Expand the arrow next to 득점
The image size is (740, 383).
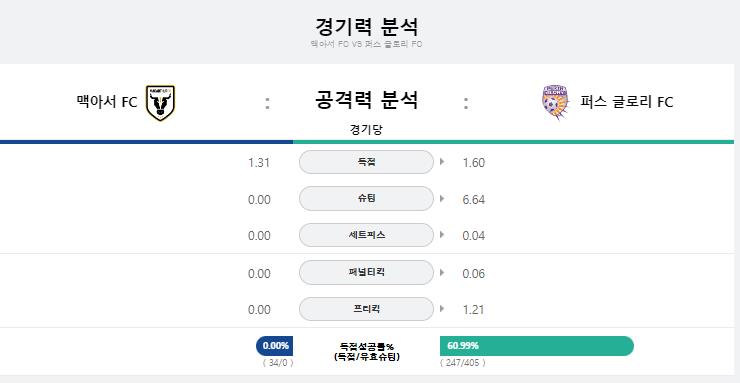[442, 162]
